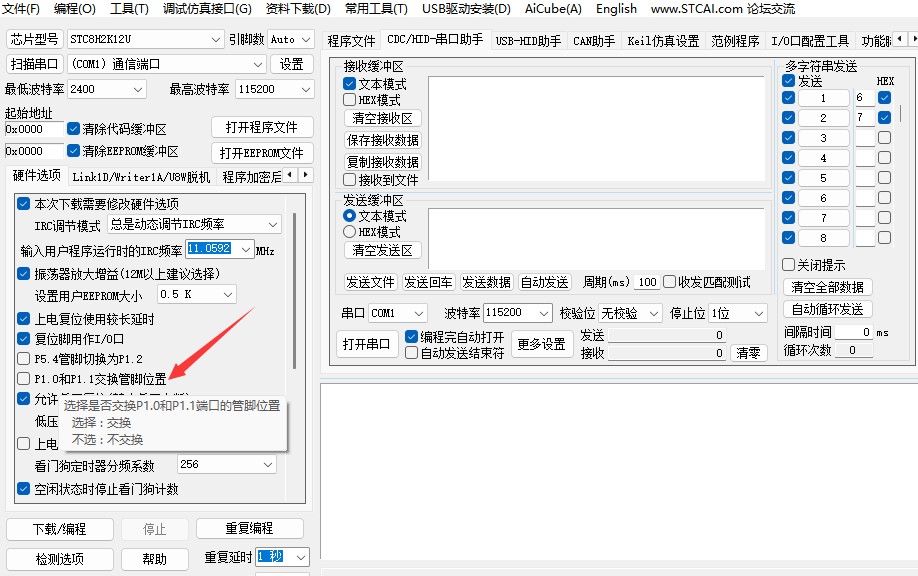Open the 校验位 parity dropdown

(652, 313)
